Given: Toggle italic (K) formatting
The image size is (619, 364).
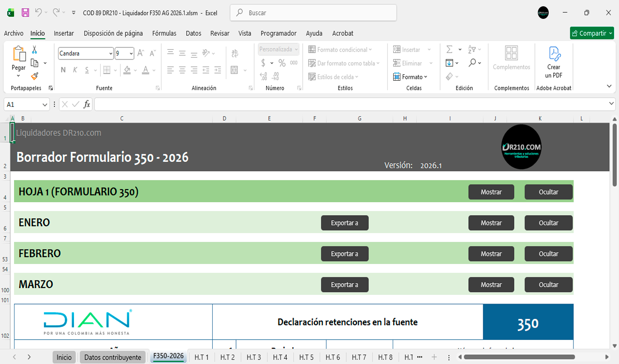Looking at the screenshot, I should point(75,70).
